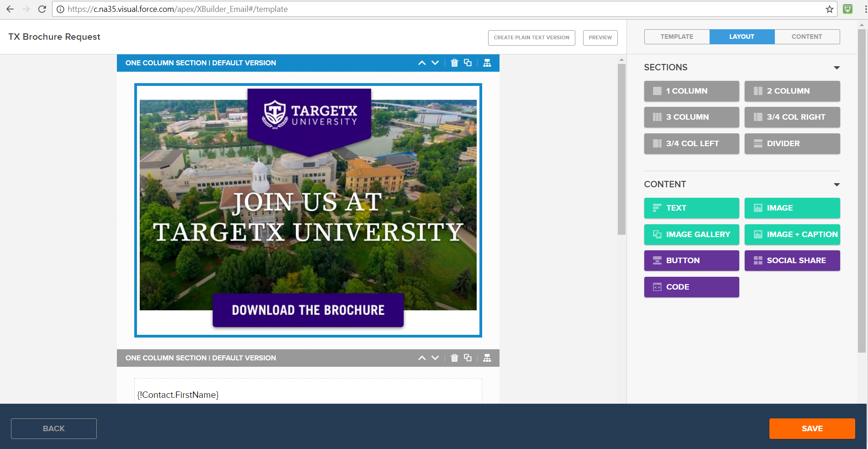Delete the first one column section (trash icon)
Viewport: 868px width, 449px height.
click(x=454, y=63)
